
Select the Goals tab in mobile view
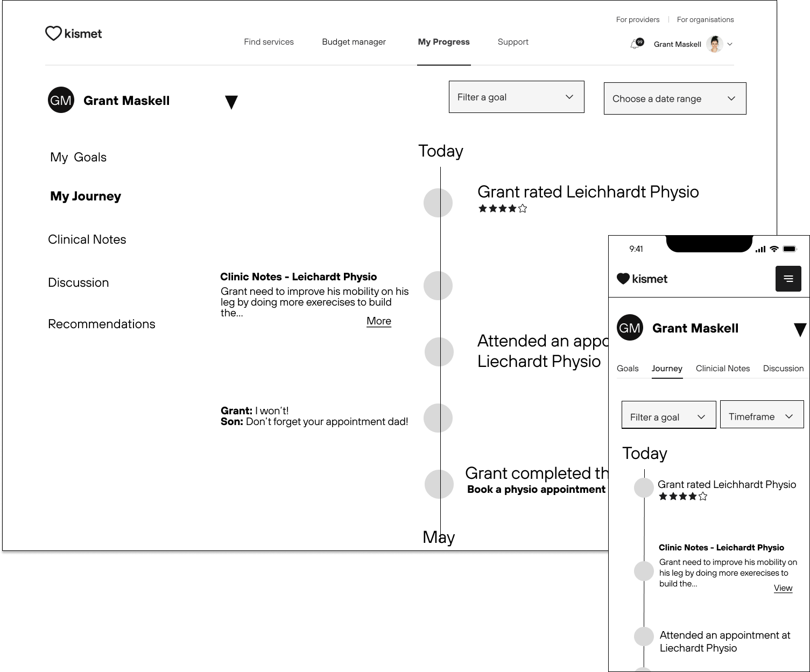[628, 369]
